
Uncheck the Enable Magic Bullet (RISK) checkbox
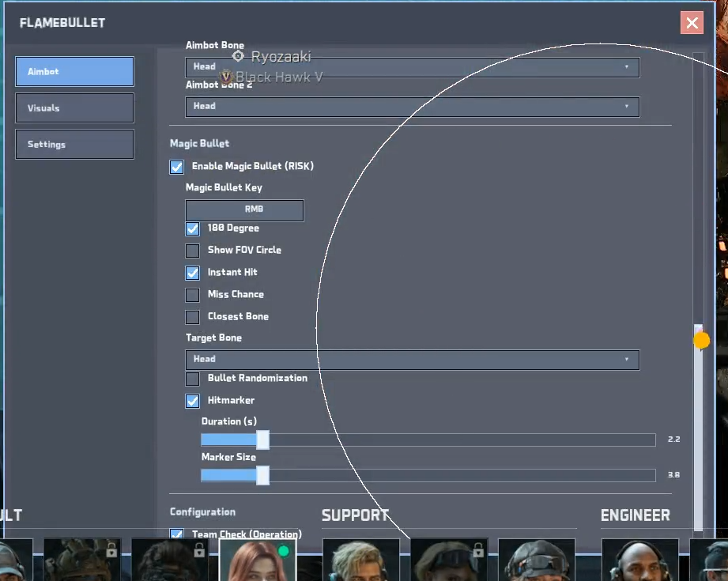click(x=177, y=167)
